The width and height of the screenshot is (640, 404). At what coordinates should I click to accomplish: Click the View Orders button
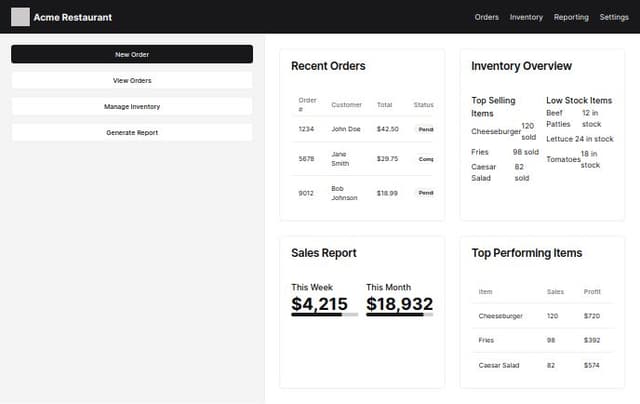132,80
